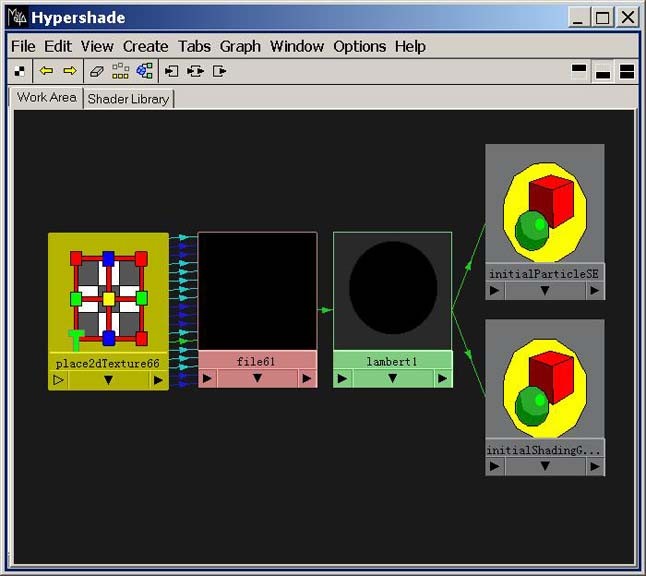The height and width of the screenshot is (576, 646).
Task: Show top and bottom tabs layout
Action: point(627,72)
